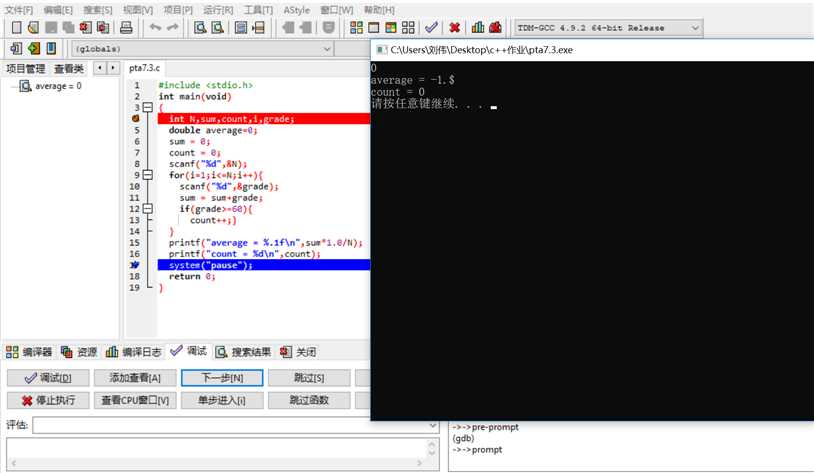Click the red X stop icon in toolbar
814x473 pixels.
[x=454, y=28]
